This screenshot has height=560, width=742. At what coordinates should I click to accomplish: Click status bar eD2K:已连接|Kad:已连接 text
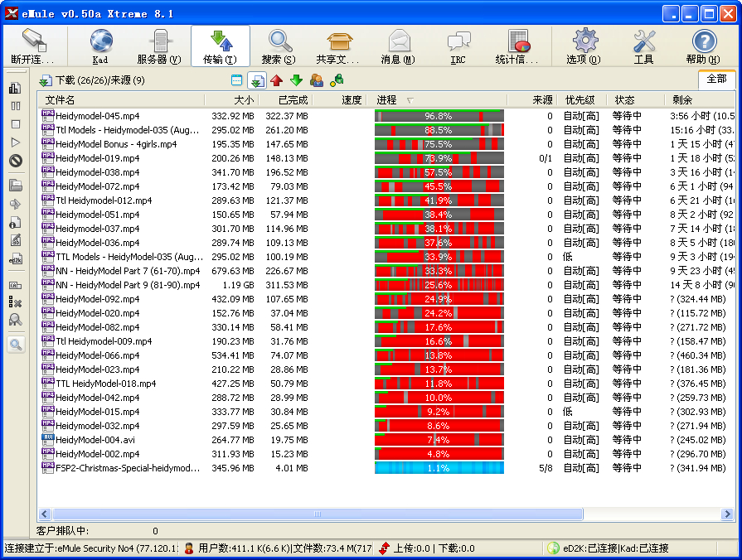[x=616, y=548]
